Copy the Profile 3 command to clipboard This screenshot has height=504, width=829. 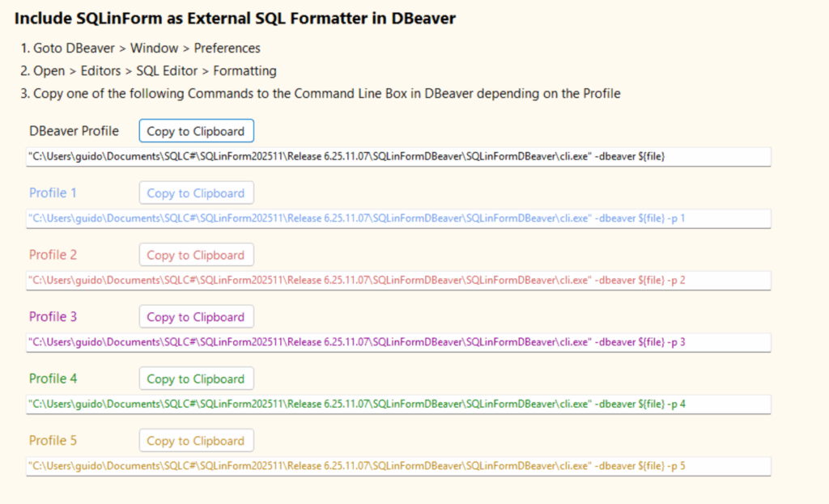[x=196, y=317]
